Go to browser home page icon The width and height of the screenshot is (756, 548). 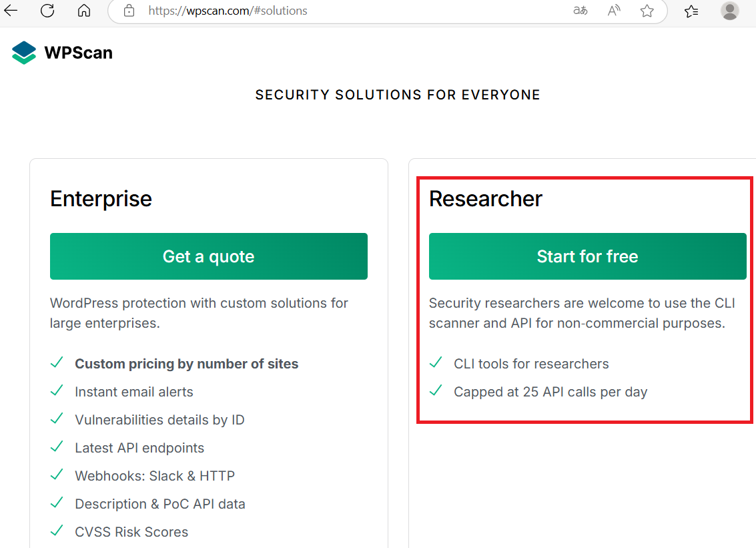click(84, 11)
